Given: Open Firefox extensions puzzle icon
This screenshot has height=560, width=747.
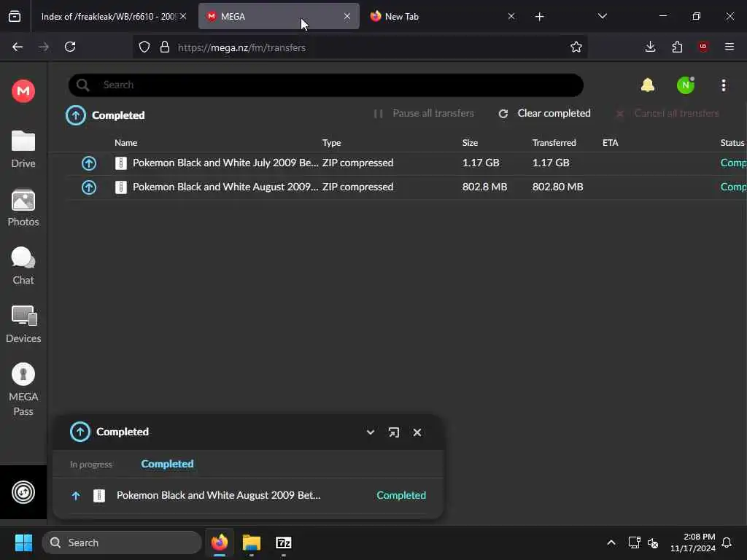Looking at the screenshot, I should [677, 47].
